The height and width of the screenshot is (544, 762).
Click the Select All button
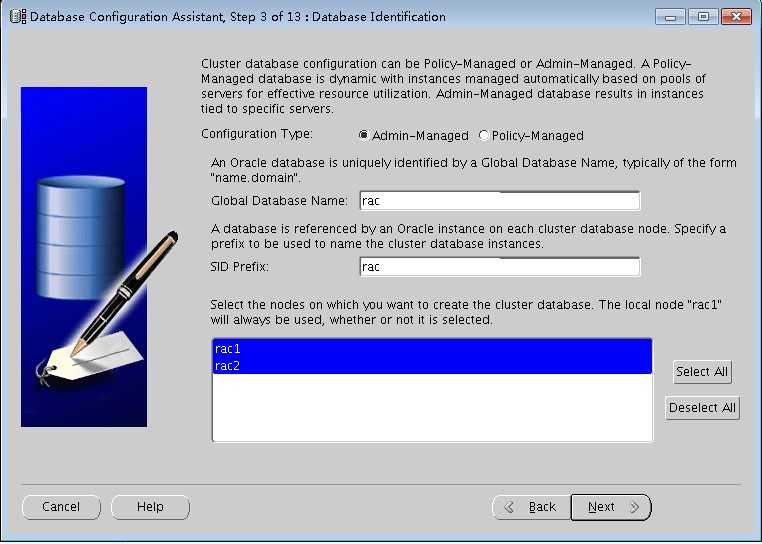tap(702, 372)
